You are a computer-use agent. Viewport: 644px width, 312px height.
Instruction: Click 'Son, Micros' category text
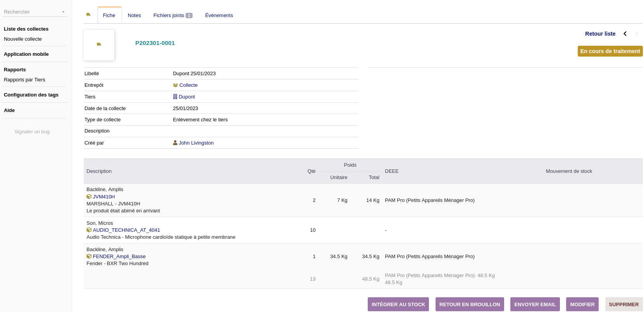pyautogui.click(x=100, y=223)
